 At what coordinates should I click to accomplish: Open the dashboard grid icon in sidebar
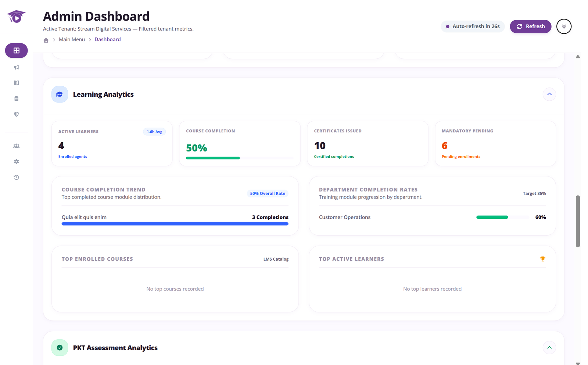[x=16, y=50]
